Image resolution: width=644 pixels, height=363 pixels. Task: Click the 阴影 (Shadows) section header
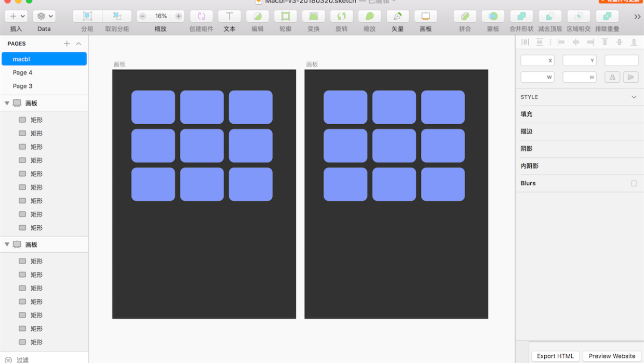click(x=580, y=149)
